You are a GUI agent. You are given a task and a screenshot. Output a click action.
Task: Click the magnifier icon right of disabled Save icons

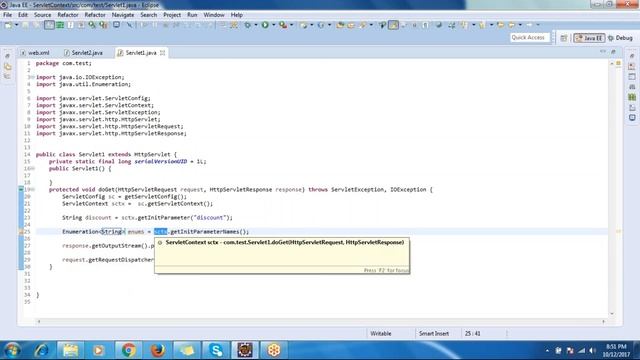[x=92, y=25]
